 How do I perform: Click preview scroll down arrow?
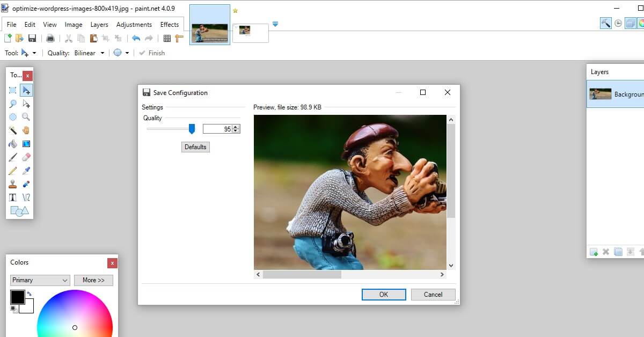pos(451,265)
